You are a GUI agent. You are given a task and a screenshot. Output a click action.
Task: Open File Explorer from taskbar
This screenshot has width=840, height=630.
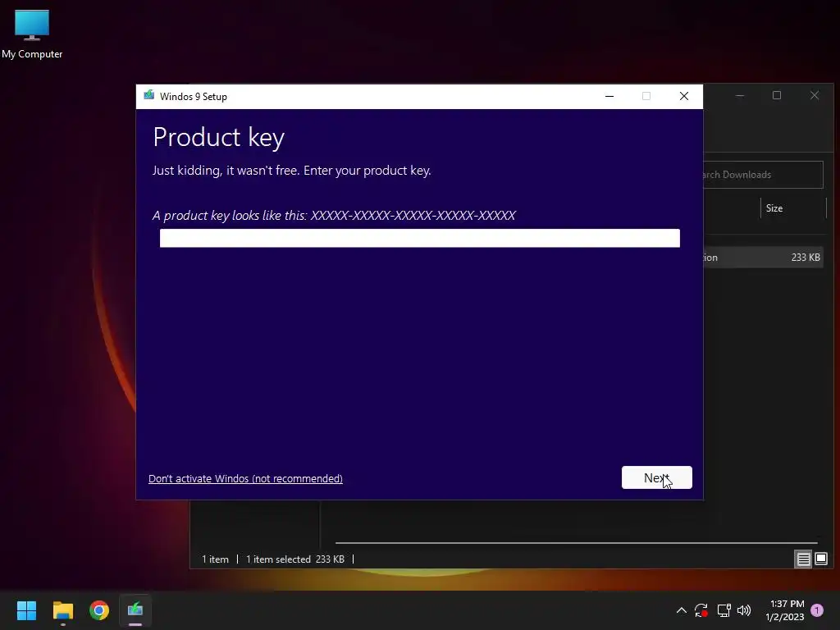(63, 610)
